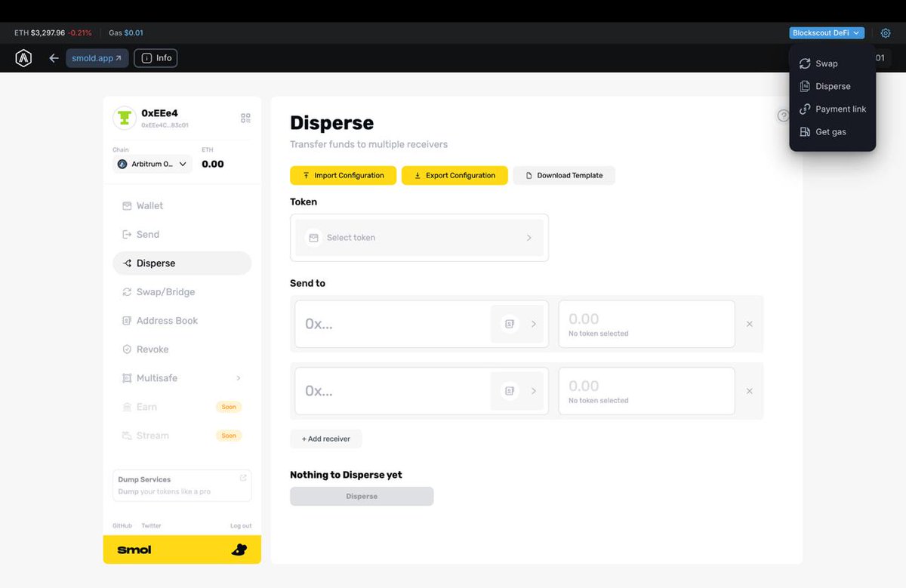The image size is (906, 588).
Task: Remove the second receiver row
Action: click(x=750, y=391)
